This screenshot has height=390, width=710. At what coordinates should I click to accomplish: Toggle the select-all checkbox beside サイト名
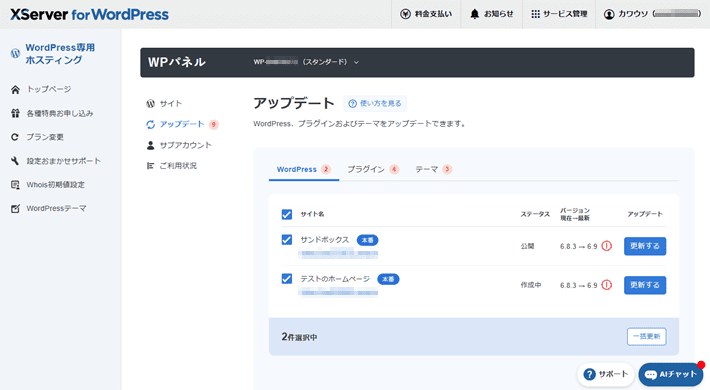(287, 214)
